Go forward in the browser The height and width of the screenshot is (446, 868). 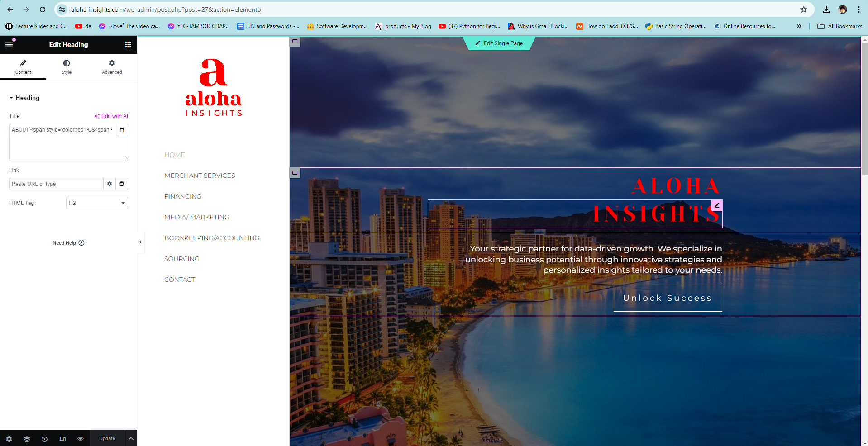pos(26,9)
